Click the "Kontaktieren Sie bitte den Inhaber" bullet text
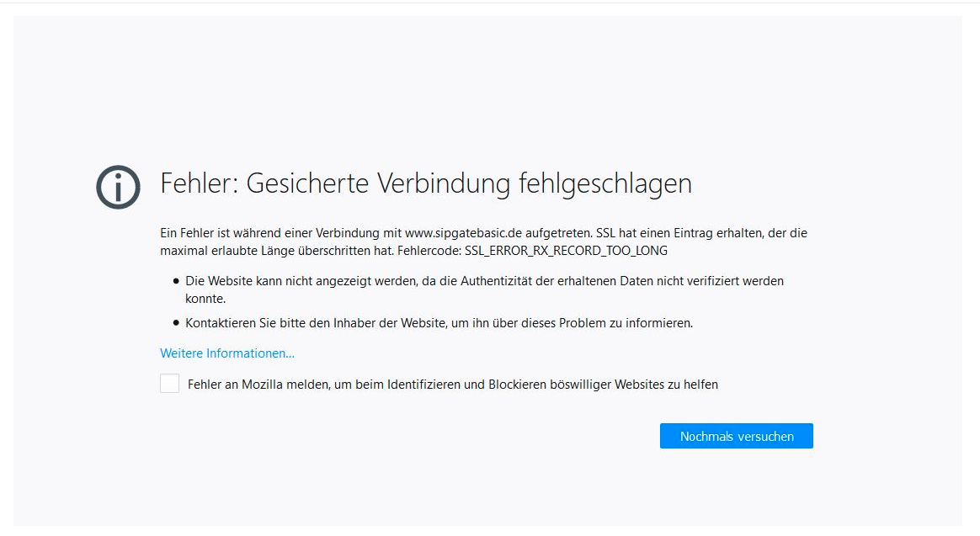 coord(439,323)
